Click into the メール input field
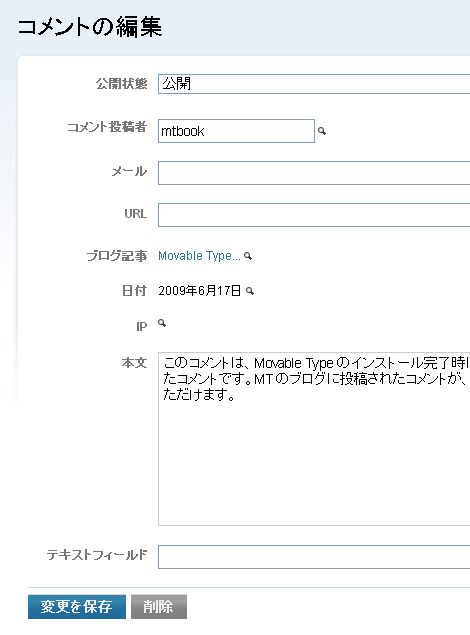The image size is (470, 635). (314, 173)
